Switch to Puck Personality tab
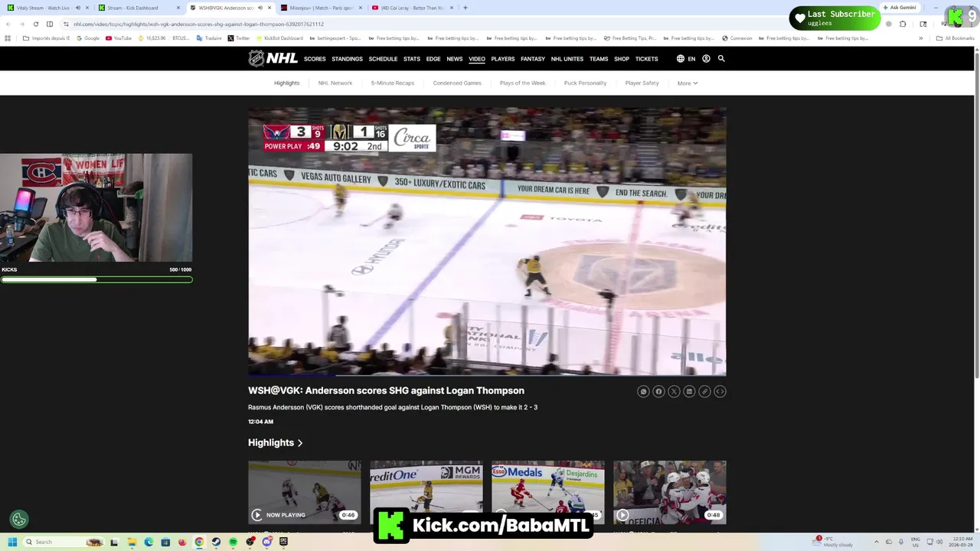This screenshot has height=551, width=980. click(x=586, y=83)
